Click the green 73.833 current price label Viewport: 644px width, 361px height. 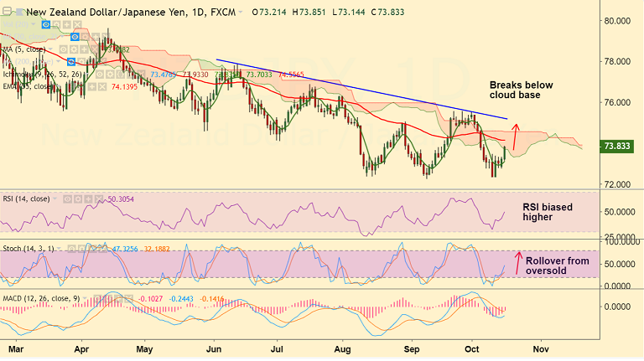click(617, 147)
